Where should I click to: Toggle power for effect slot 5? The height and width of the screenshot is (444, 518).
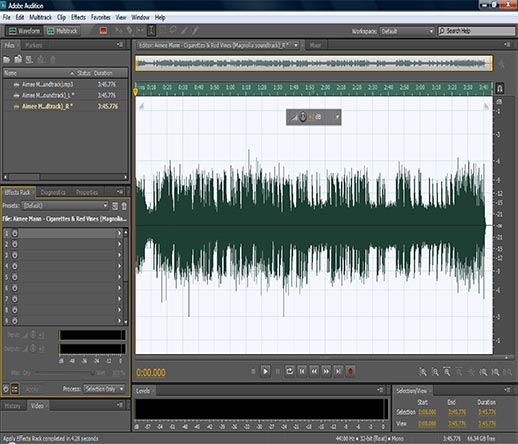tap(15, 277)
